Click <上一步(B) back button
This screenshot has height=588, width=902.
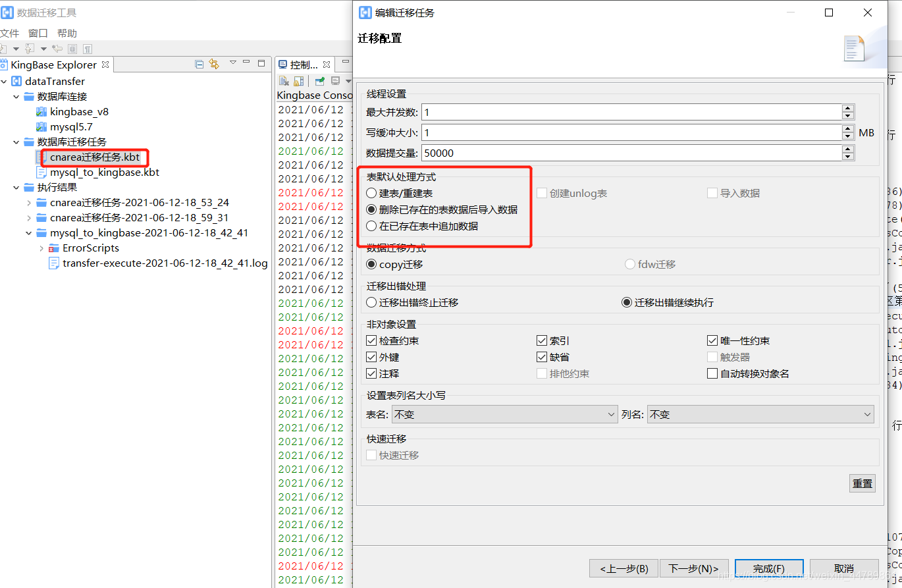pyautogui.click(x=624, y=568)
